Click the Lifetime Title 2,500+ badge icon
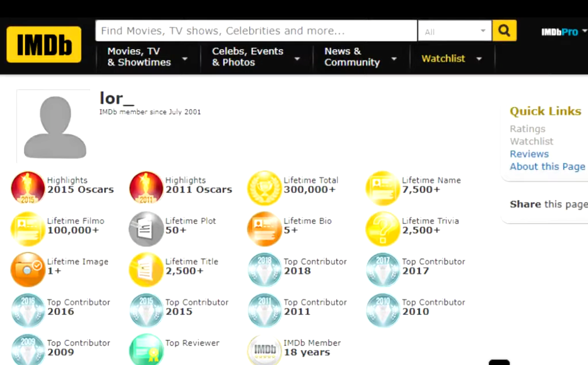 point(146,269)
